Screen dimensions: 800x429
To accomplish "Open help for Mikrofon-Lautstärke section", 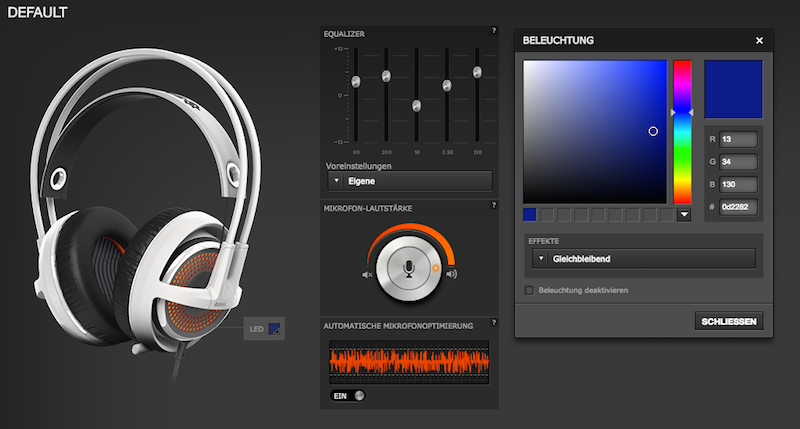I will click(493, 206).
